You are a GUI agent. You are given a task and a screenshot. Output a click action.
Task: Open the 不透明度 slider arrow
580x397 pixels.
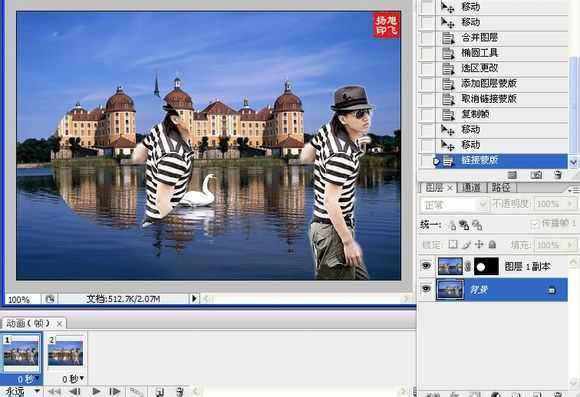[x=571, y=204]
